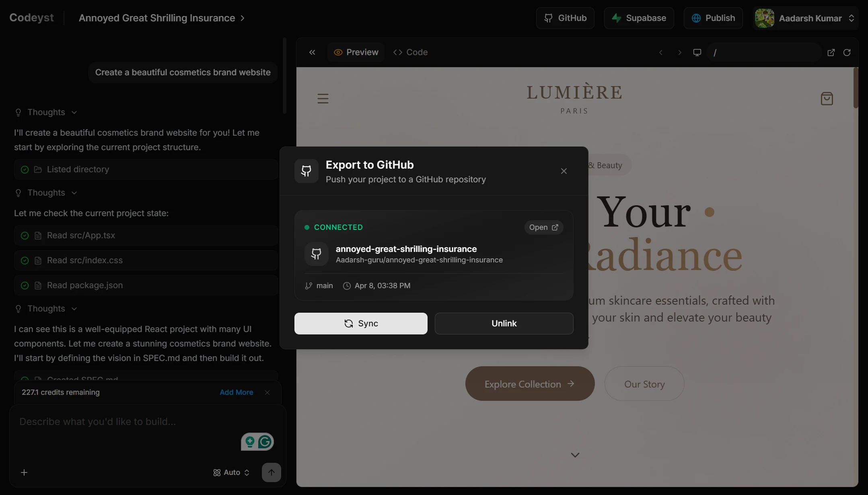The width and height of the screenshot is (868, 495).
Task: Dismiss the credits remaining banner
Action: point(267,392)
